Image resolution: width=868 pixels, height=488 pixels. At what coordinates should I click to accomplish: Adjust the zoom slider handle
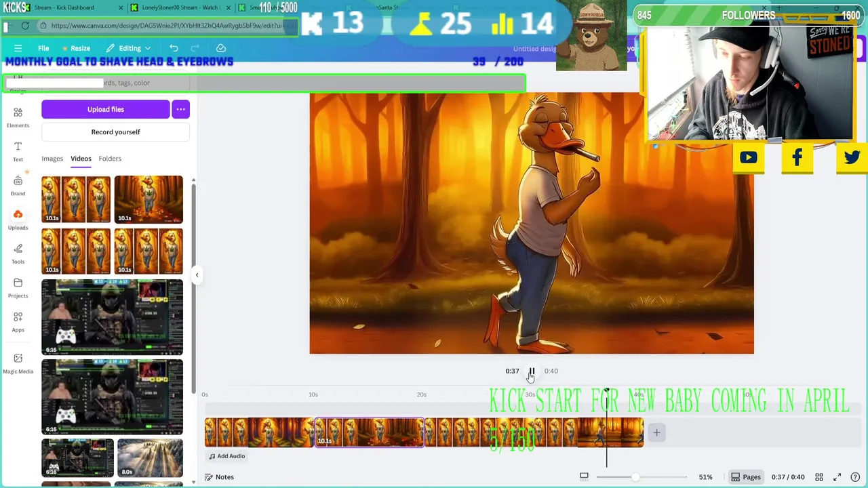(635, 477)
